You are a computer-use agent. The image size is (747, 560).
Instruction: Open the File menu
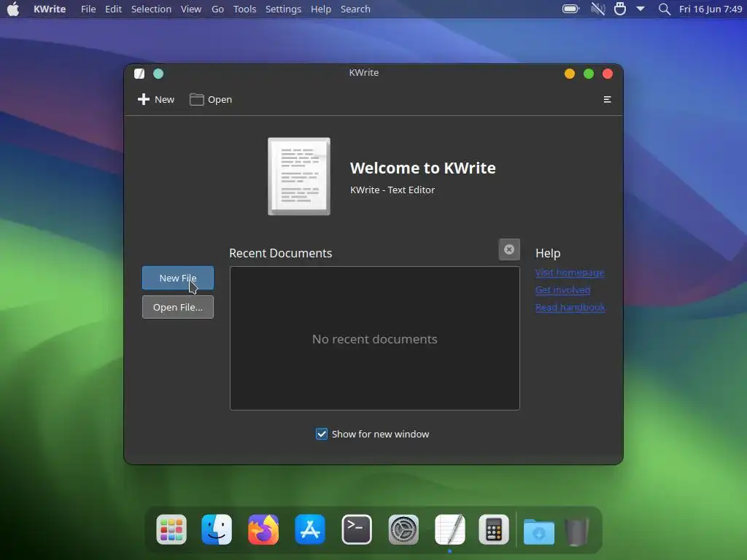[x=88, y=9]
